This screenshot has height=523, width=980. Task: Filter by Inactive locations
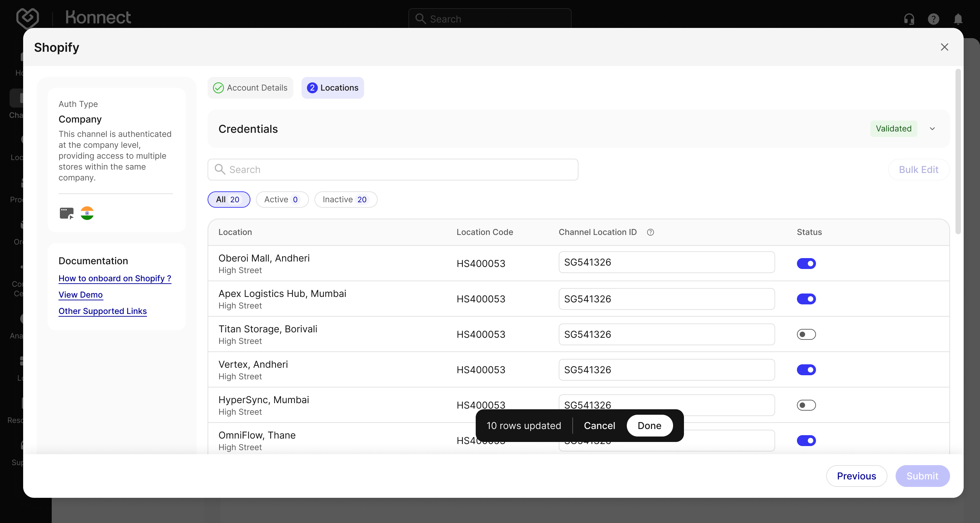(346, 200)
